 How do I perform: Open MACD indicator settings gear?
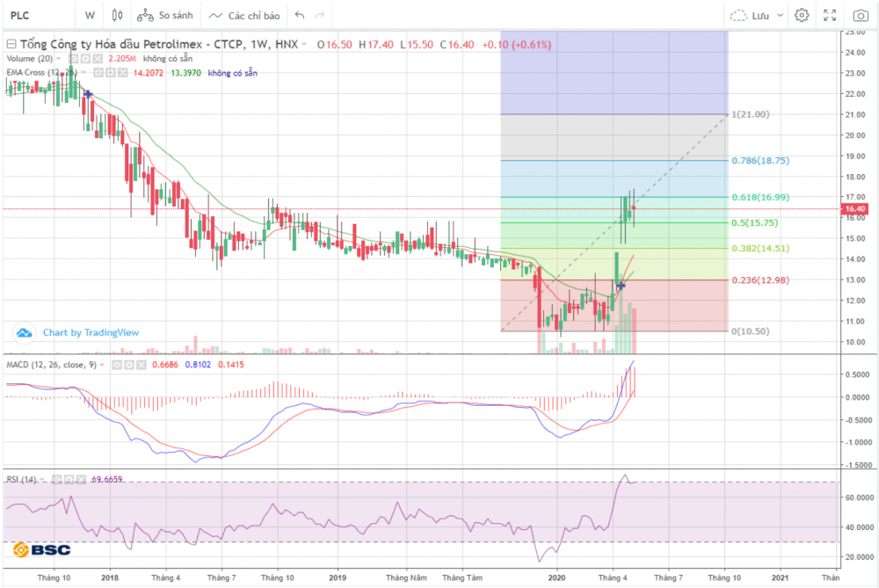tap(129, 365)
